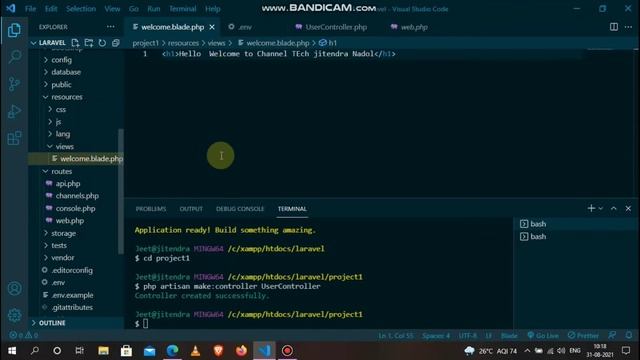Screen dimensions: 640x360
Task: Refresh the explorer tree
Action: pyautogui.click(x=102, y=43)
